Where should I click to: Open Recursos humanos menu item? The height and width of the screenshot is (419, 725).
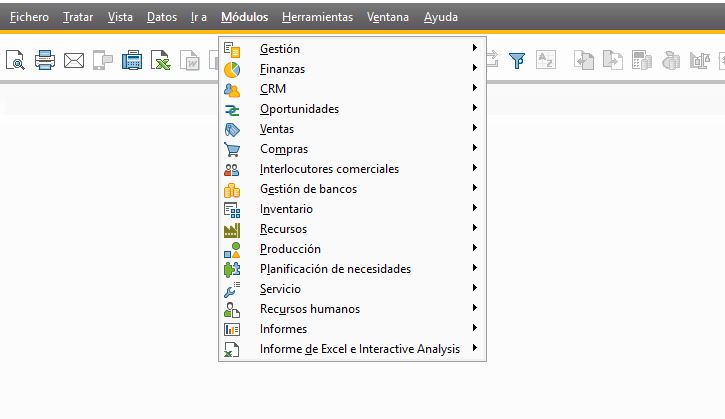[309, 309]
